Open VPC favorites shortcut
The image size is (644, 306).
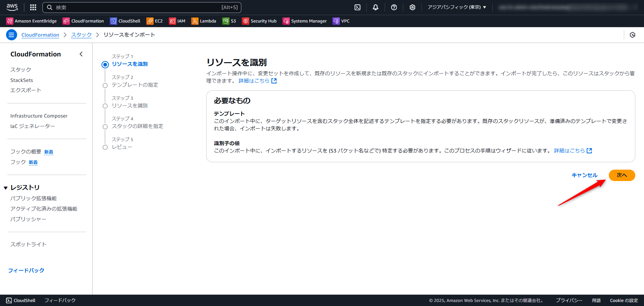pyautogui.click(x=341, y=21)
